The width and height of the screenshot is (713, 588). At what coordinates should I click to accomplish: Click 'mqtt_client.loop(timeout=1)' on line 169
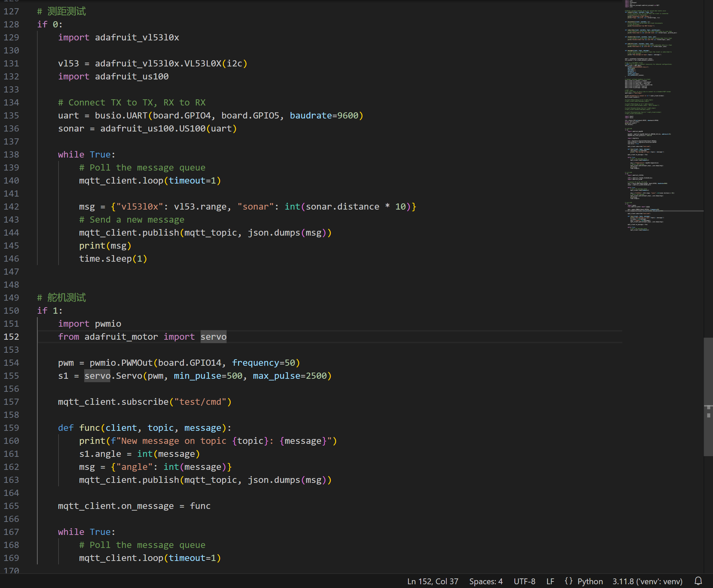[x=150, y=558]
